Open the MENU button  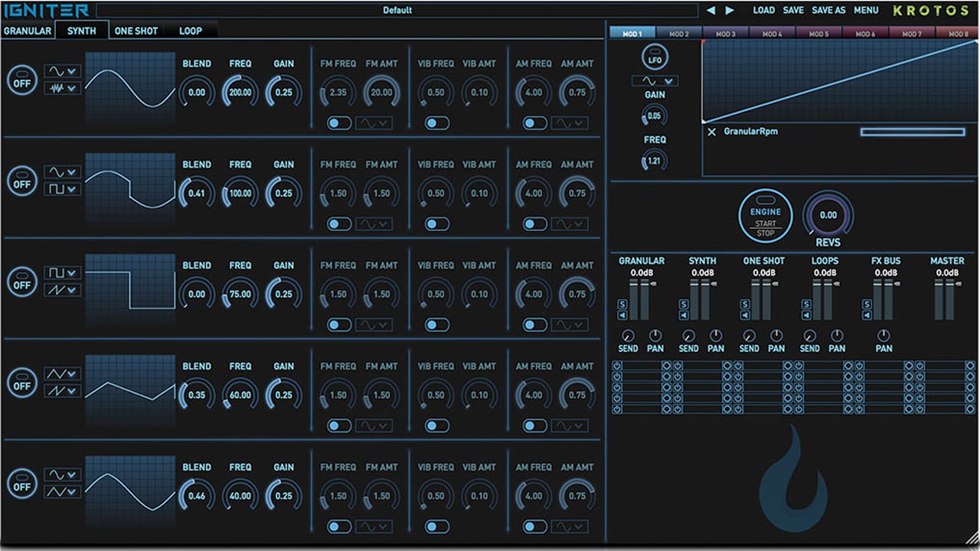click(x=866, y=11)
